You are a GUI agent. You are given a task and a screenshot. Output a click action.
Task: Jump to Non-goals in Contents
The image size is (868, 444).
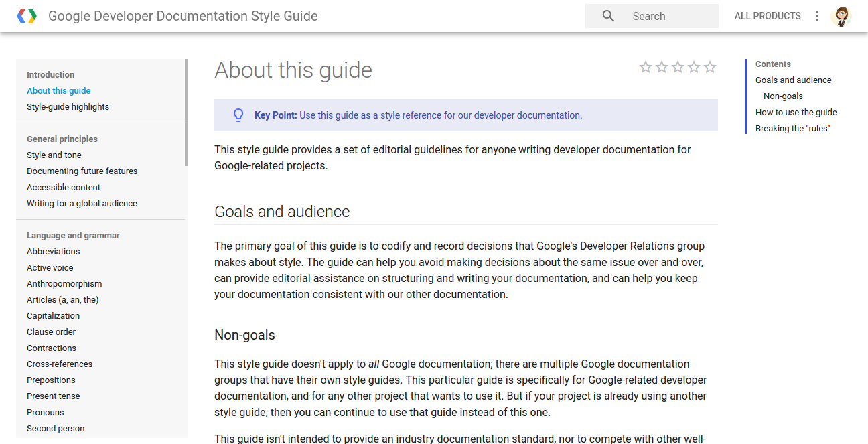coord(784,96)
